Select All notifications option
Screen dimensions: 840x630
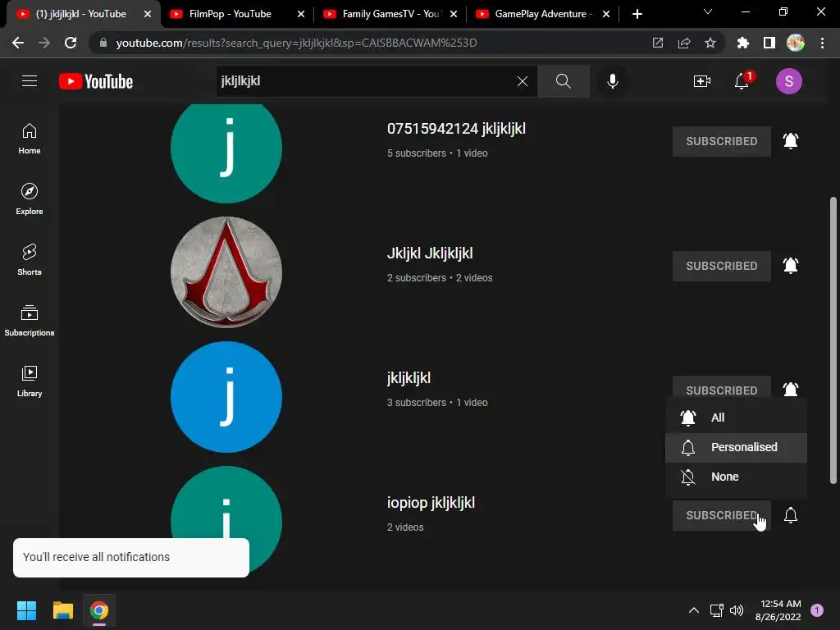(x=736, y=418)
